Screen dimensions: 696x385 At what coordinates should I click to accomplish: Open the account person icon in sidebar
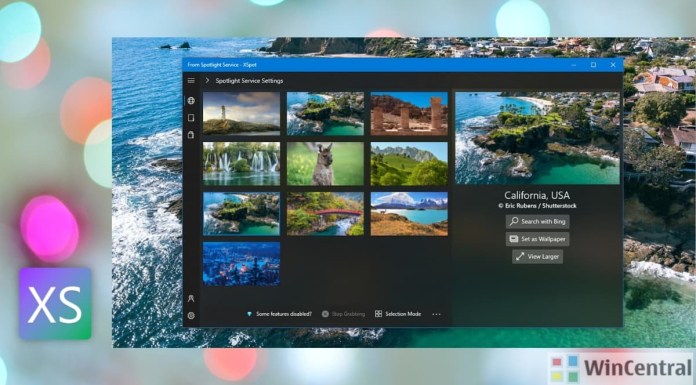click(x=191, y=298)
